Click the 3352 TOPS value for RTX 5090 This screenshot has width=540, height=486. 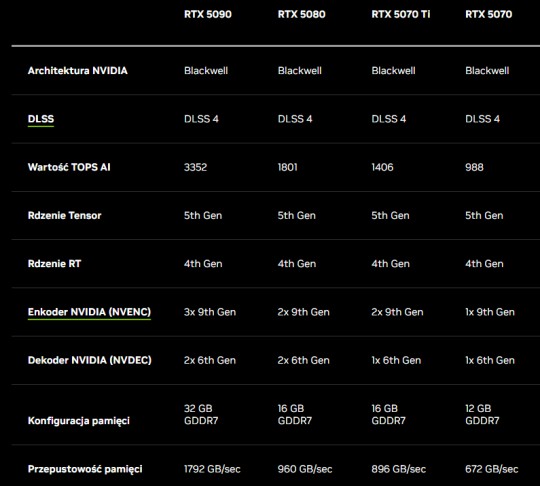pyautogui.click(x=195, y=167)
